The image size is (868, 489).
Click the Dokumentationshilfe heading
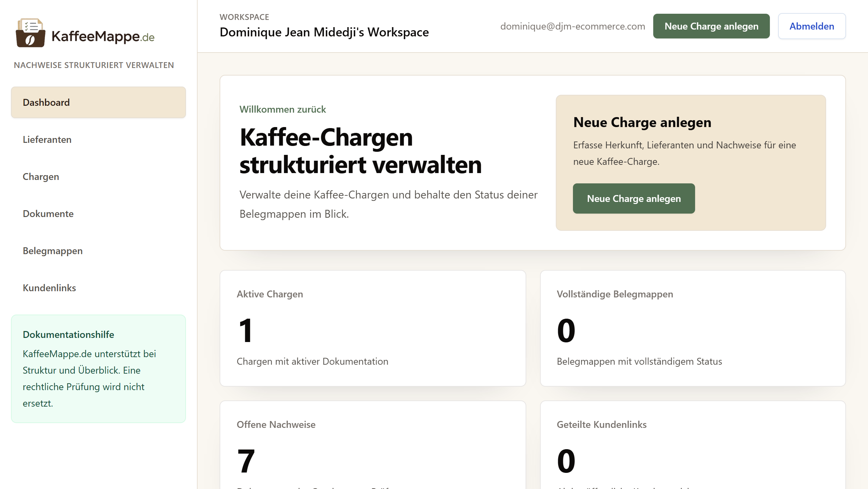tap(68, 334)
